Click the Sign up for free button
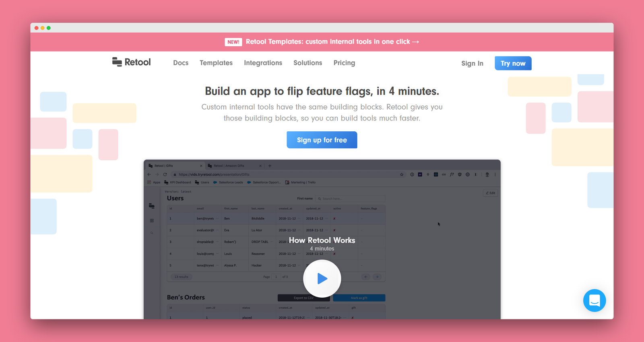The height and width of the screenshot is (342, 644). (x=322, y=140)
